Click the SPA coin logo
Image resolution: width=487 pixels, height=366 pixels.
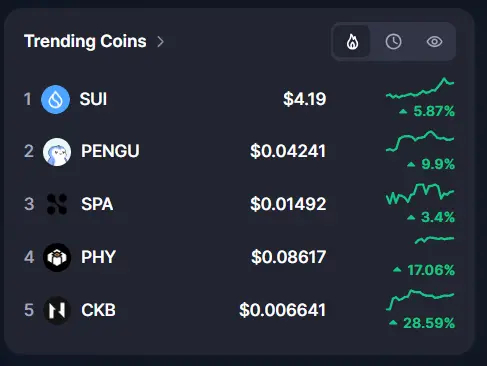click(x=57, y=204)
